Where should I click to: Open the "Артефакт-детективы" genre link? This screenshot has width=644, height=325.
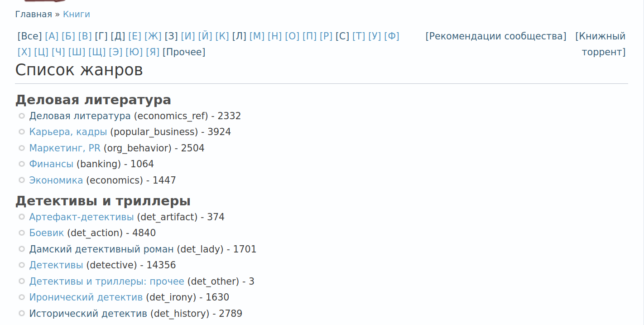[x=81, y=217]
